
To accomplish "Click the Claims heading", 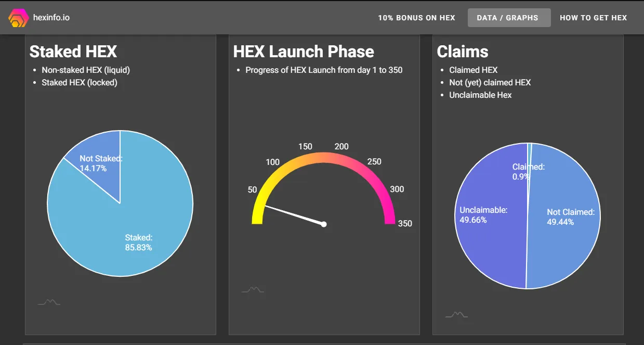I will (463, 52).
